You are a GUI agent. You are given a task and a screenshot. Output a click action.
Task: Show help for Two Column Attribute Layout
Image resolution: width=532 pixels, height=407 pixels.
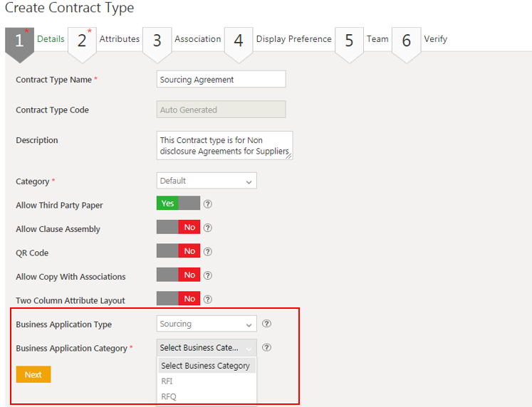tap(208, 300)
